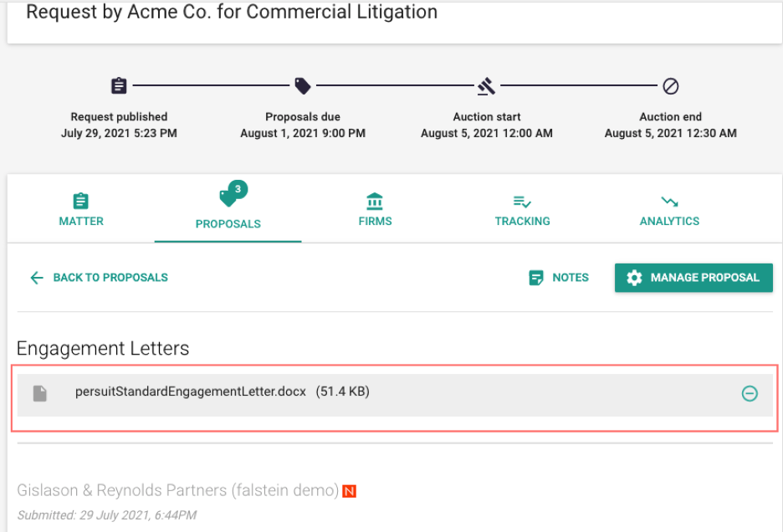This screenshot has height=532, width=783.
Task: Switch to the Proposals tab
Action: click(x=228, y=210)
